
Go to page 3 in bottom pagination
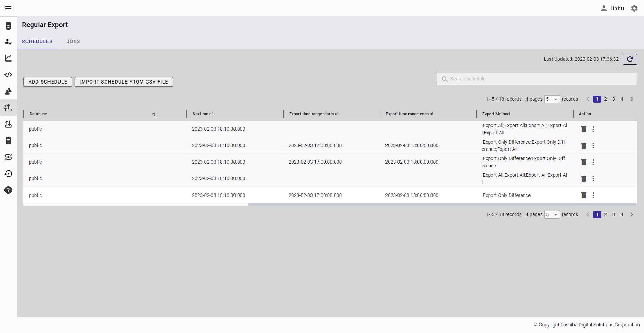click(x=614, y=214)
